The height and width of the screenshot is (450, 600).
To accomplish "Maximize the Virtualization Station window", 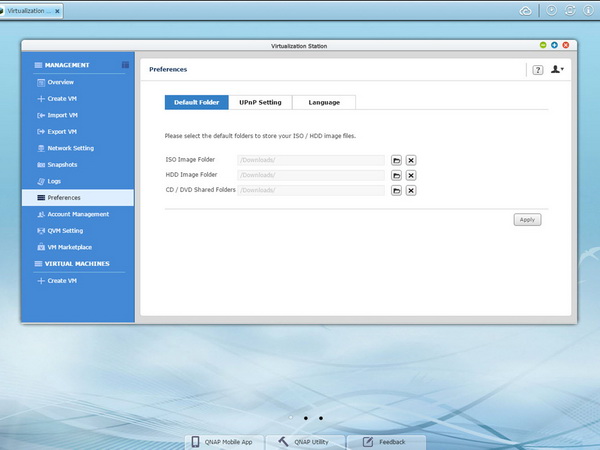I will pos(554,45).
